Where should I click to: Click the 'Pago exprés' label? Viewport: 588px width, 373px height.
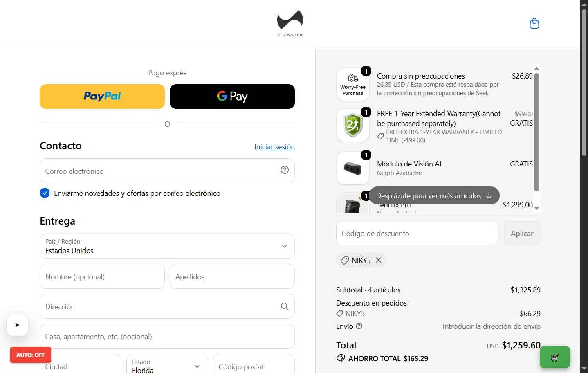pyautogui.click(x=167, y=73)
